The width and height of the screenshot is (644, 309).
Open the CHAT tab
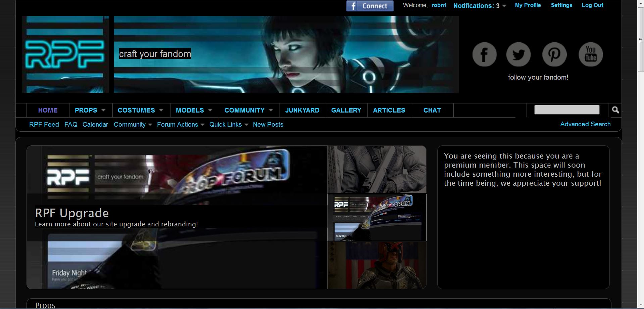coord(432,110)
